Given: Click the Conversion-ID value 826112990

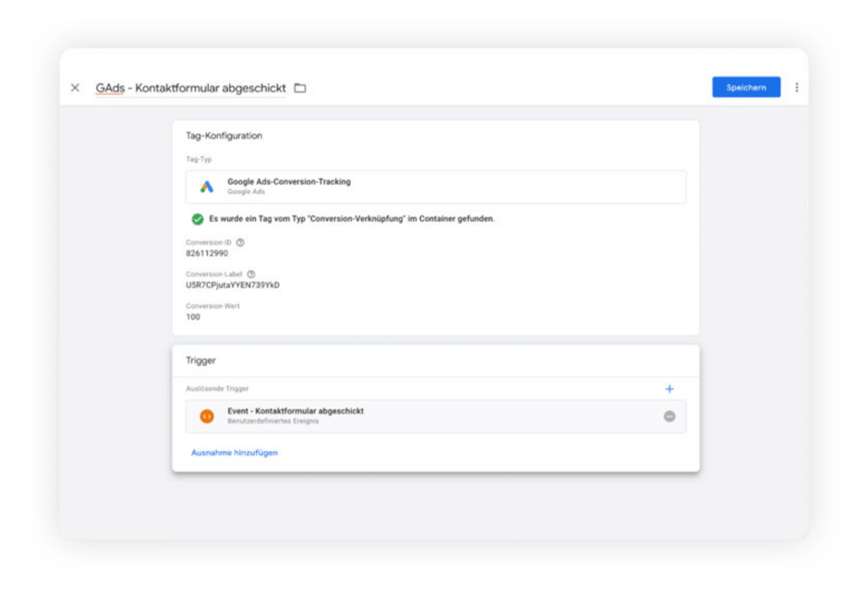Looking at the screenshot, I should click(207, 253).
